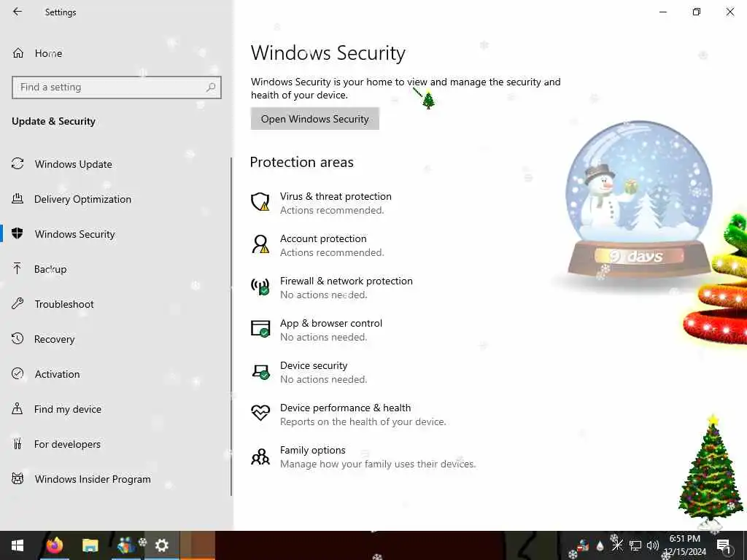Open the Windows Start menu
The height and width of the screenshot is (560, 747).
click(18, 545)
